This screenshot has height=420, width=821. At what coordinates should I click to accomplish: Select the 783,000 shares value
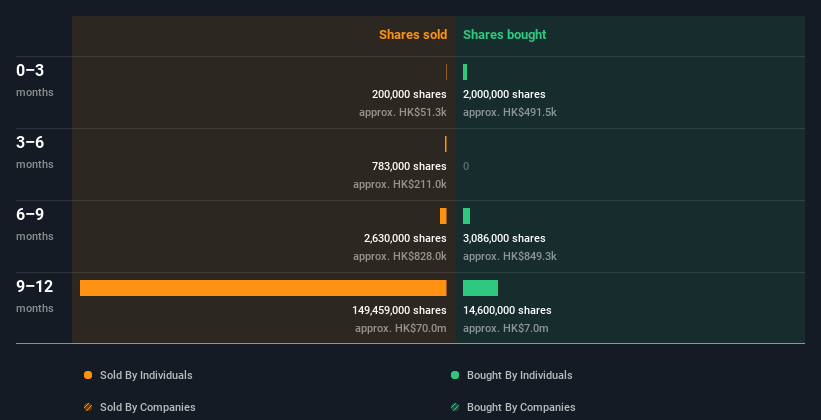click(x=409, y=166)
